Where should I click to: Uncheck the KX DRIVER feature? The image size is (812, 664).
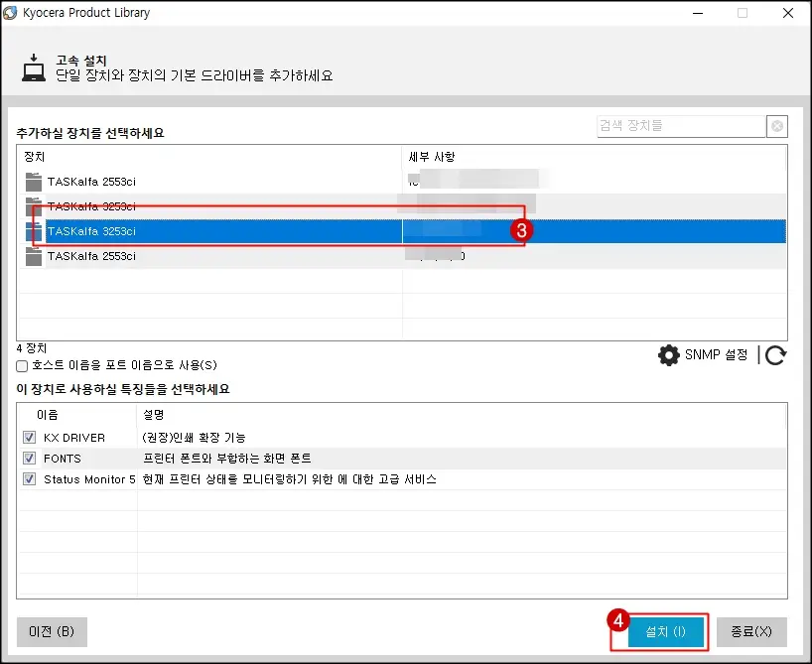29,438
